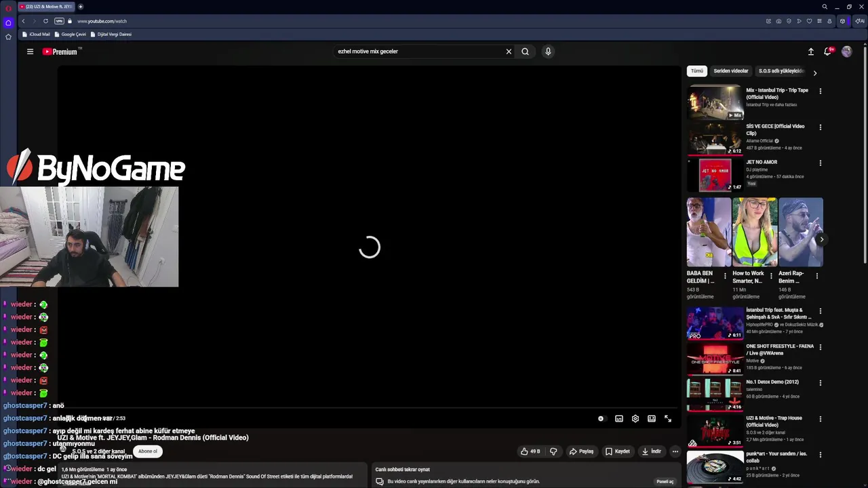Switch player to theater mode
This screenshot has height=488, width=868.
pos(652,419)
